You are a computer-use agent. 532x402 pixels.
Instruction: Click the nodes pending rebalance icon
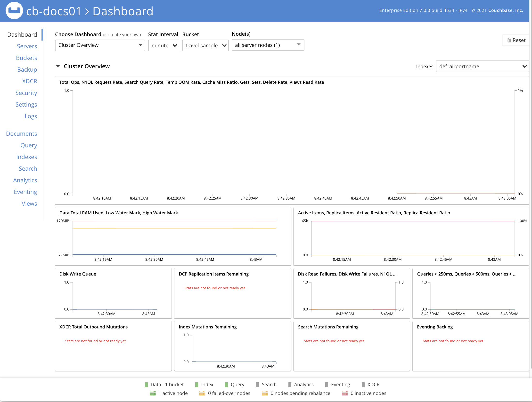(265, 393)
